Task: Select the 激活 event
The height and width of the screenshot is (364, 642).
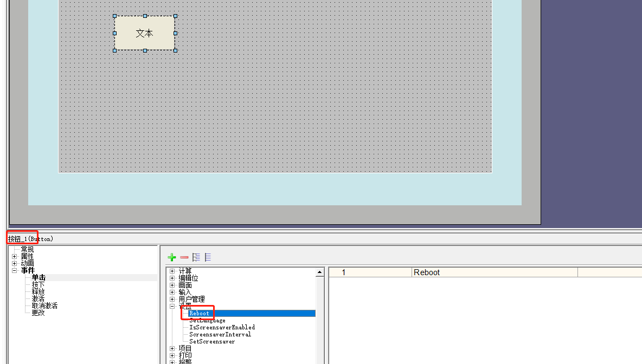Action: [38, 298]
